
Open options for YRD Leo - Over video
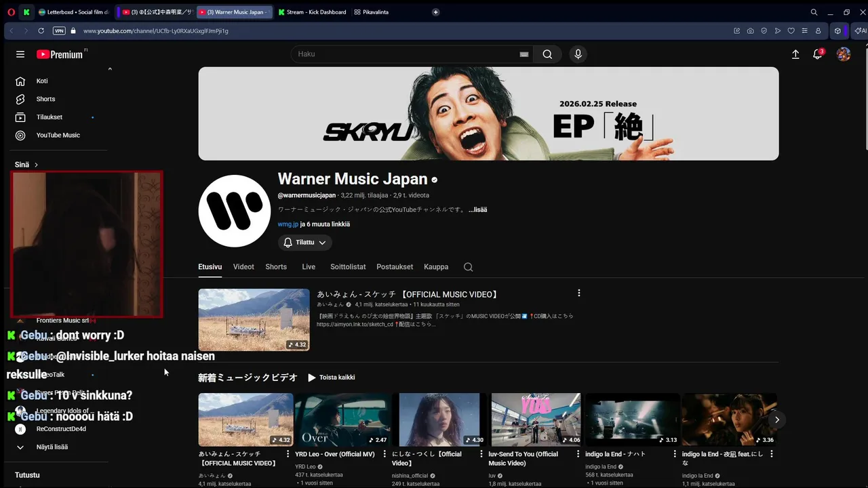tap(384, 454)
